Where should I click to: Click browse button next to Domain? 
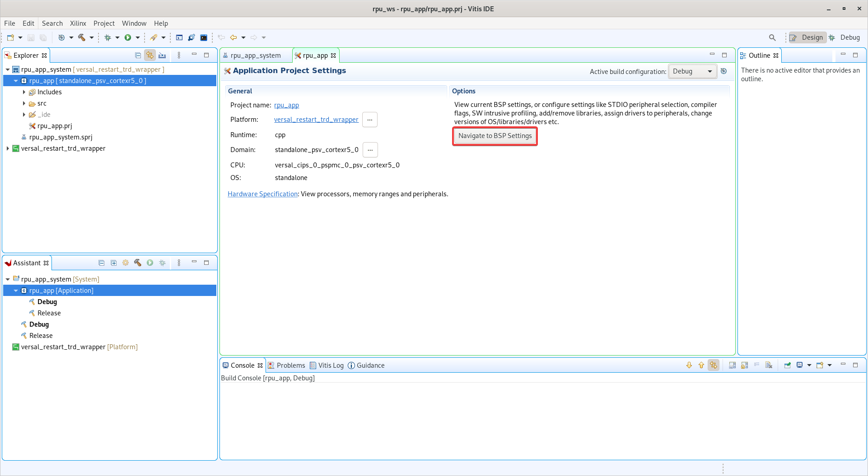click(370, 150)
